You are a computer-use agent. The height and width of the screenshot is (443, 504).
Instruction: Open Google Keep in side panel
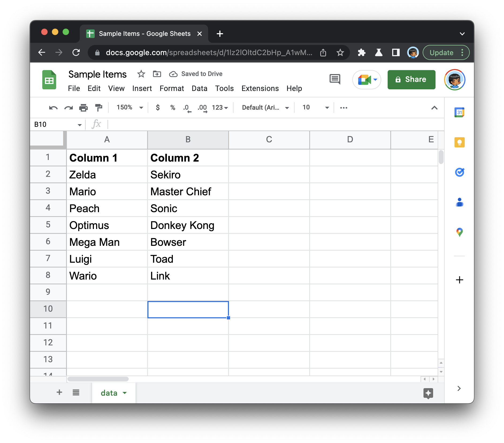tap(459, 142)
